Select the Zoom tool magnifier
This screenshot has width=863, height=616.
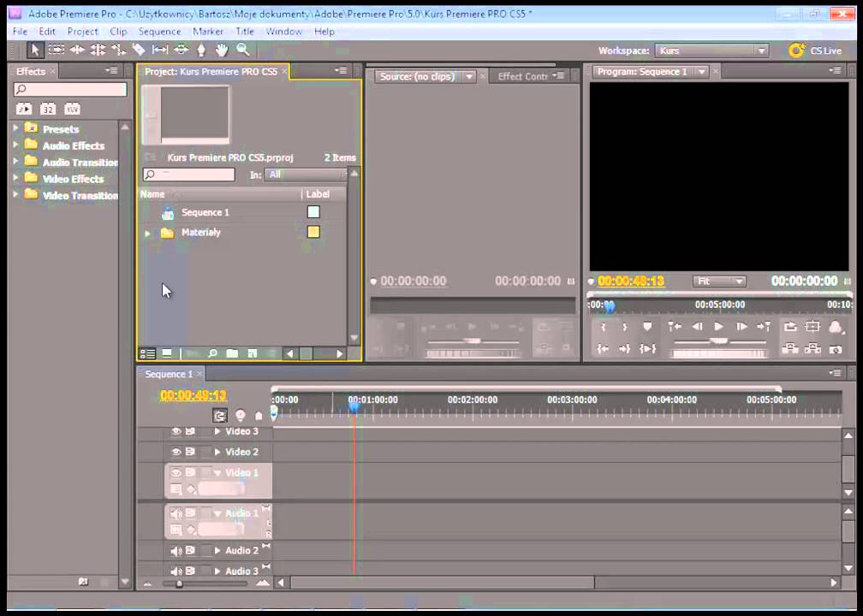243,50
